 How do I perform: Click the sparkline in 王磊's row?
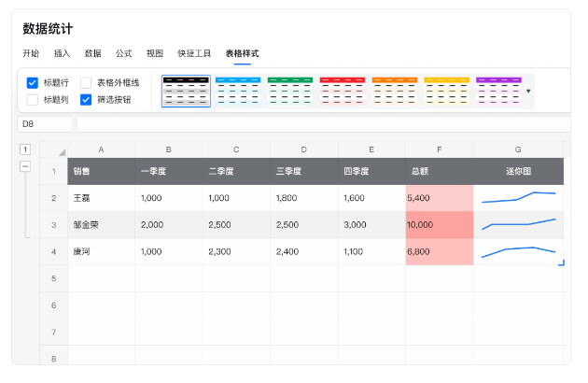(519, 198)
